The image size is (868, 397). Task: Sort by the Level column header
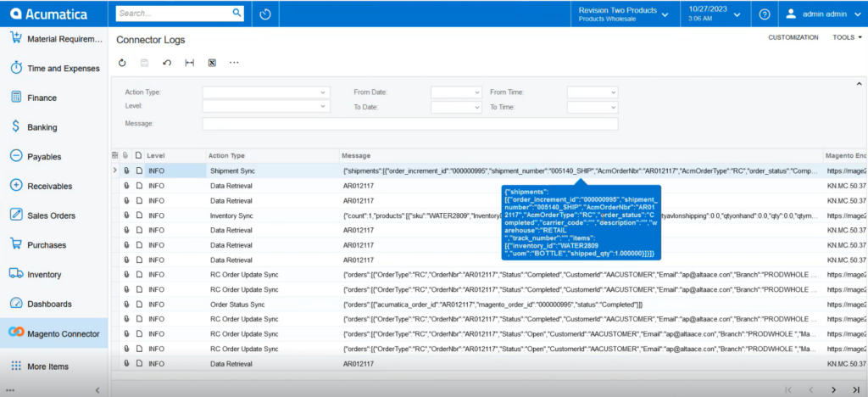175,155
